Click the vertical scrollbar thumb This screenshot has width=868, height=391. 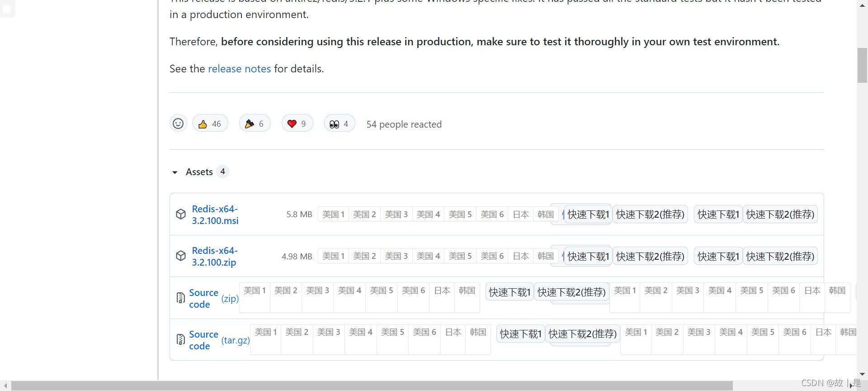(862, 65)
